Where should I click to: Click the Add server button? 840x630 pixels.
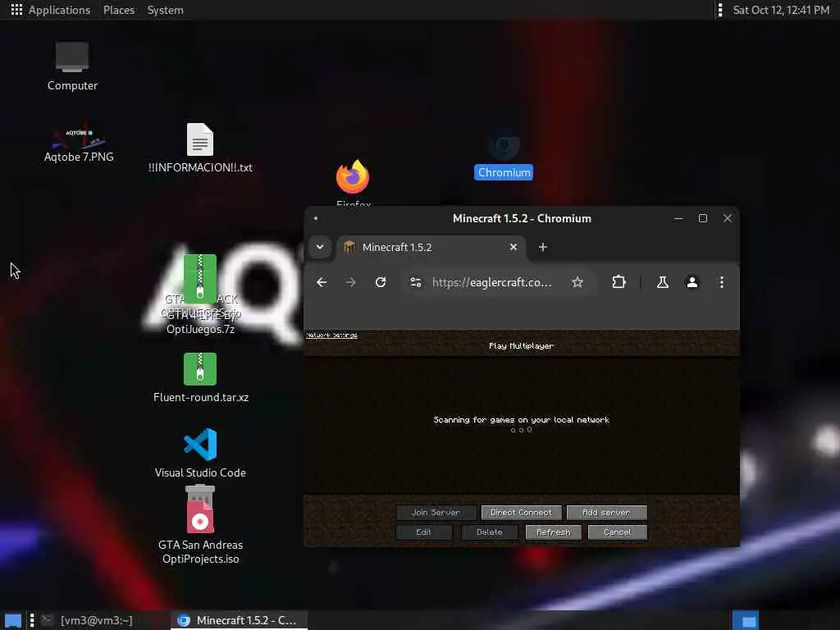point(606,513)
